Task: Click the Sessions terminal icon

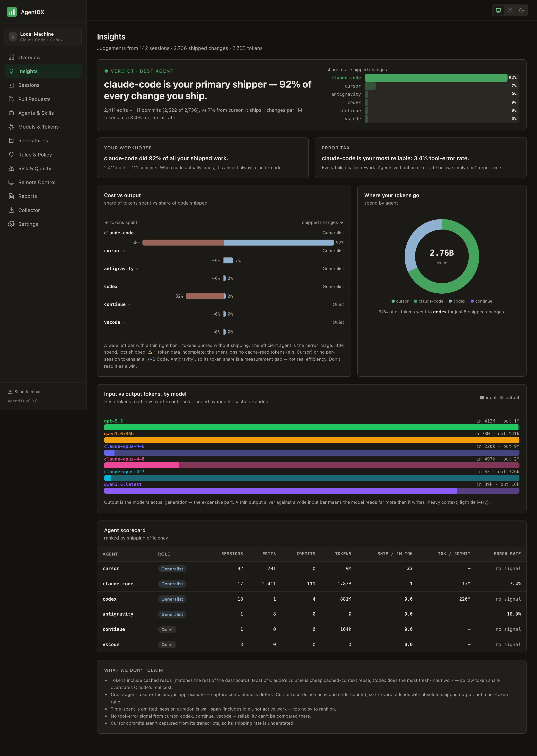Action: coord(11,85)
